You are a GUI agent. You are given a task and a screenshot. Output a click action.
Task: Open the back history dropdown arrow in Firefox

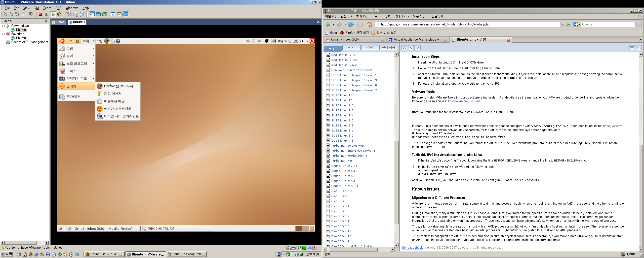pos(333,25)
